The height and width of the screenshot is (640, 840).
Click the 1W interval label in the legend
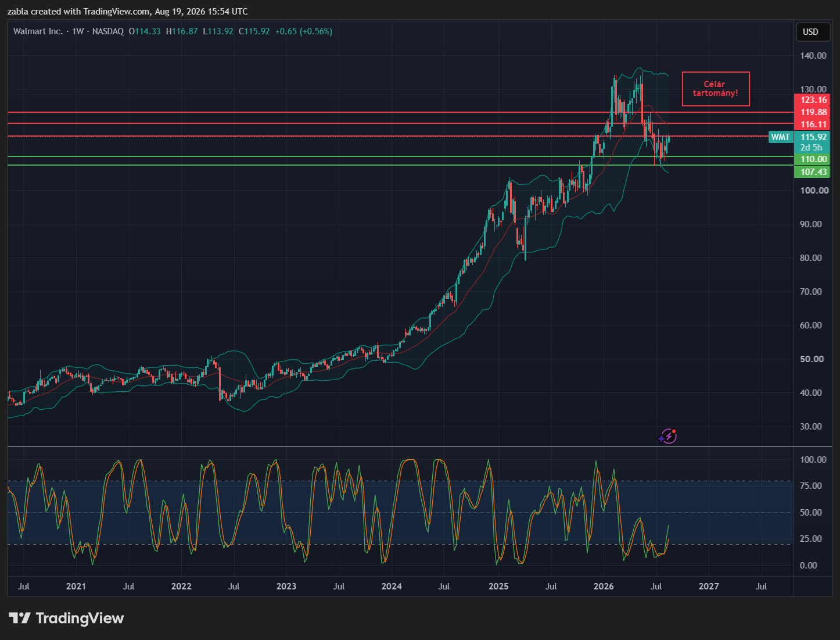tap(78, 31)
